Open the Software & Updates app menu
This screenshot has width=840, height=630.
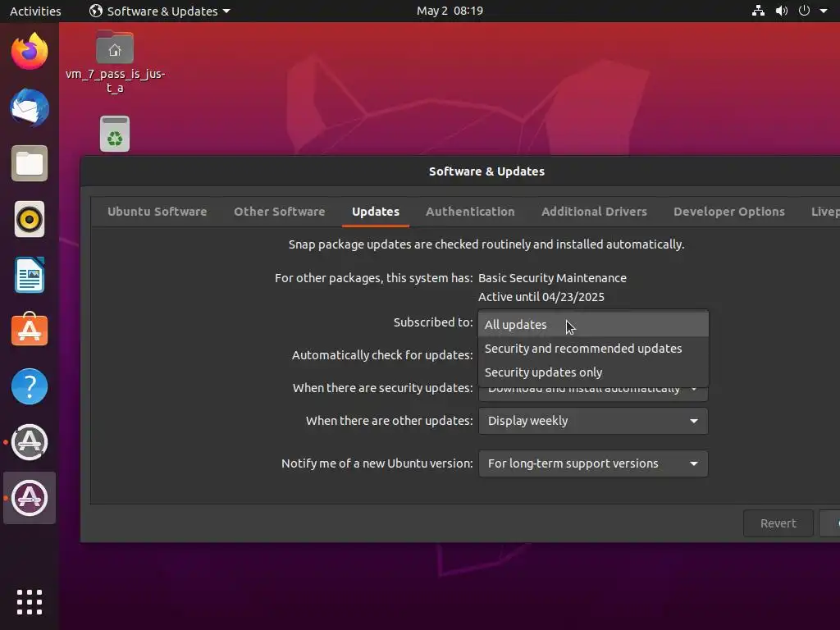[x=160, y=11]
